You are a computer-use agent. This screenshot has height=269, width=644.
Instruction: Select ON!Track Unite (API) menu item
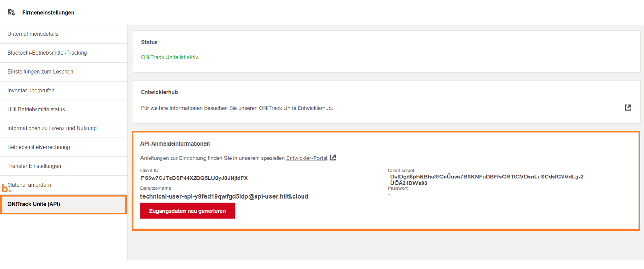(x=64, y=204)
